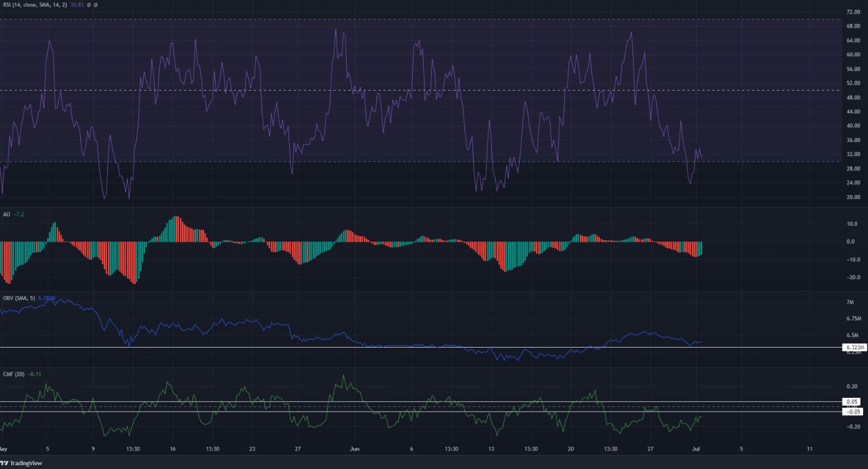The height and width of the screenshot is (469, 868).
Task: Click the 23 date label on time axis
Action: tap(253, 449)
